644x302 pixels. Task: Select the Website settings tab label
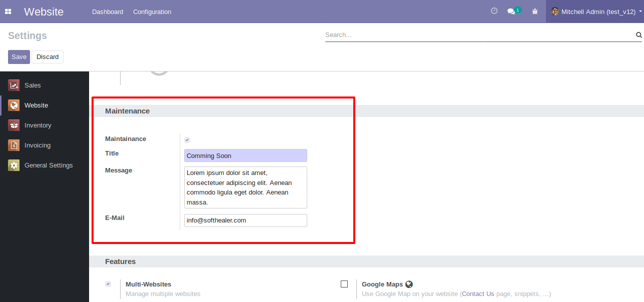click(36, 105)
